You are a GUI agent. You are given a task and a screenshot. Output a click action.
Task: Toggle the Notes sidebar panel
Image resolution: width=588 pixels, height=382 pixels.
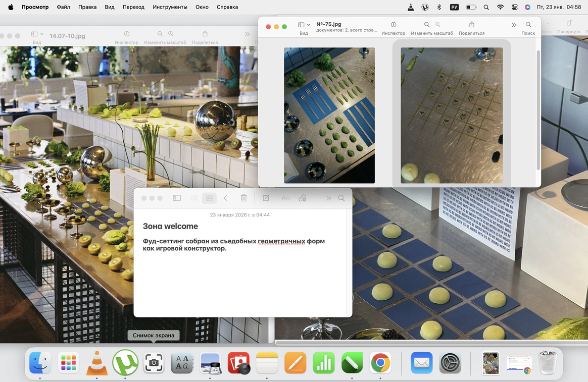pos(177,198)
